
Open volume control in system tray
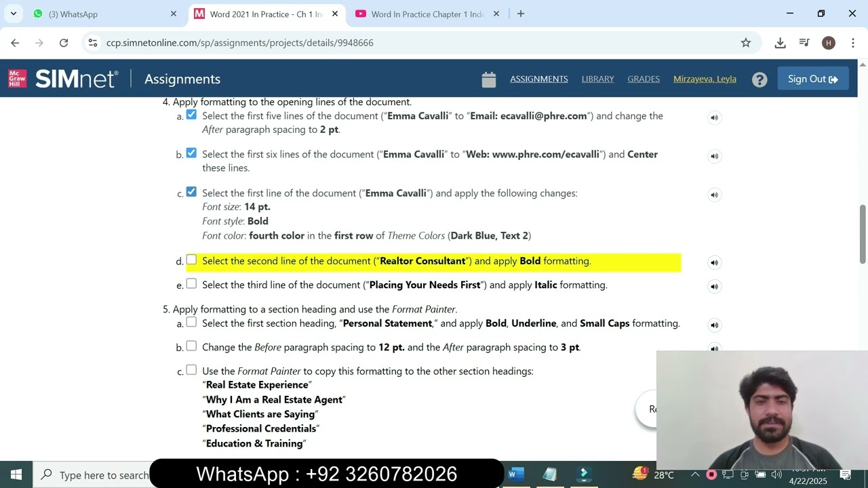pyautogui.click(x=776, y=474)
